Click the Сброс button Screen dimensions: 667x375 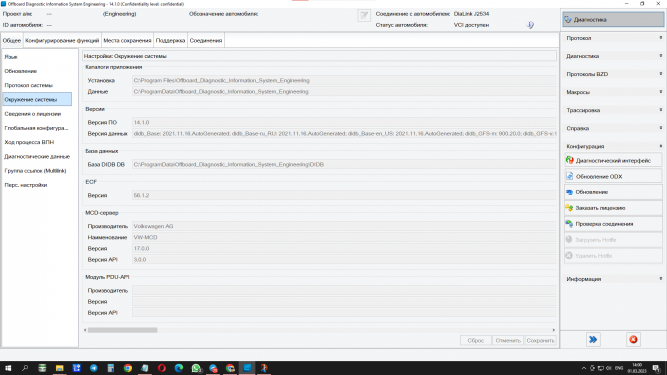(x=476, y=341)
